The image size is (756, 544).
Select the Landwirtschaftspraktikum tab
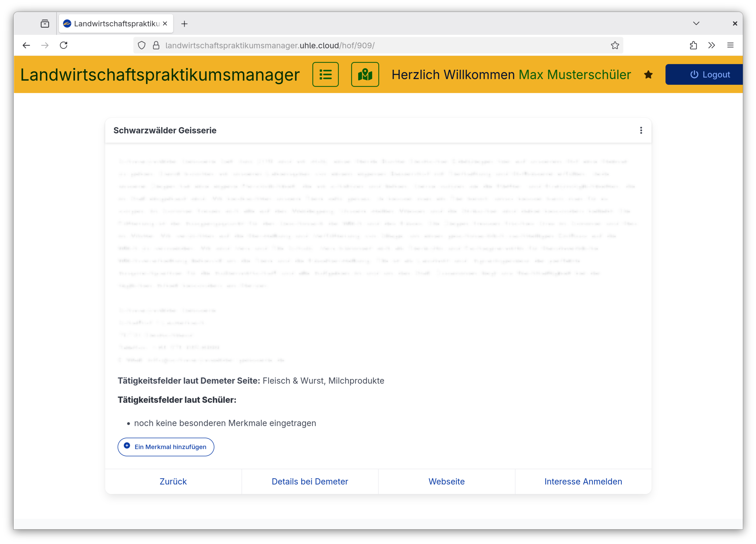(x=113, y=24)
